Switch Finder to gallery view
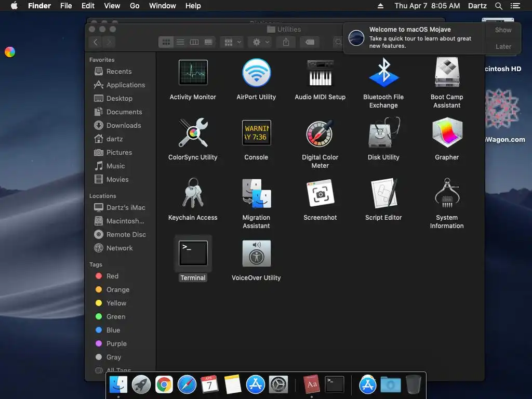532x399 pixels. (208, 42)
